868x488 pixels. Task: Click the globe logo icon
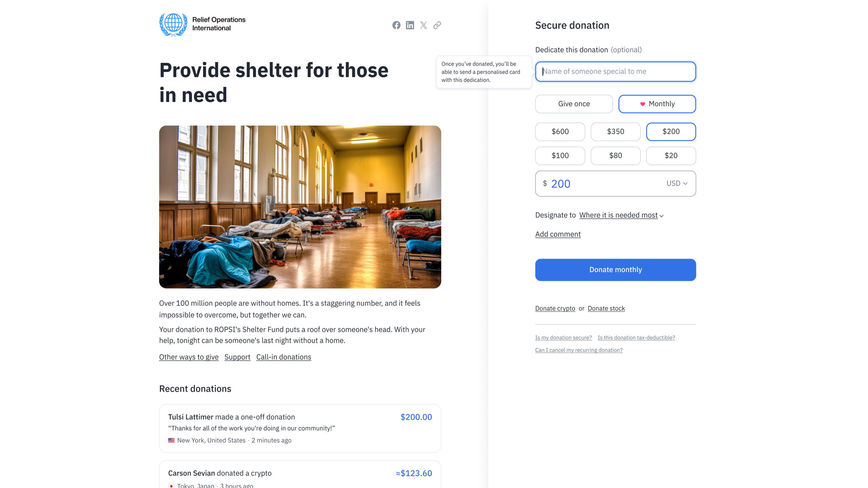point(173,24)
